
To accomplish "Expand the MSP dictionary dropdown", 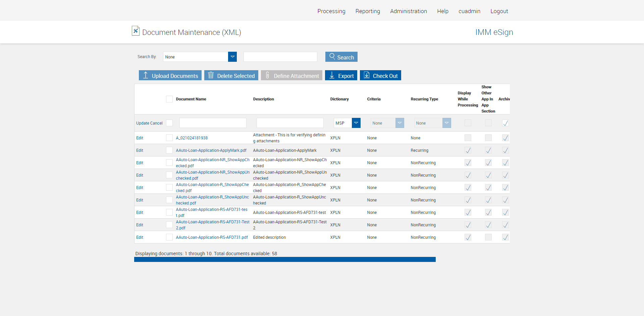I will (x=356, y=123).
